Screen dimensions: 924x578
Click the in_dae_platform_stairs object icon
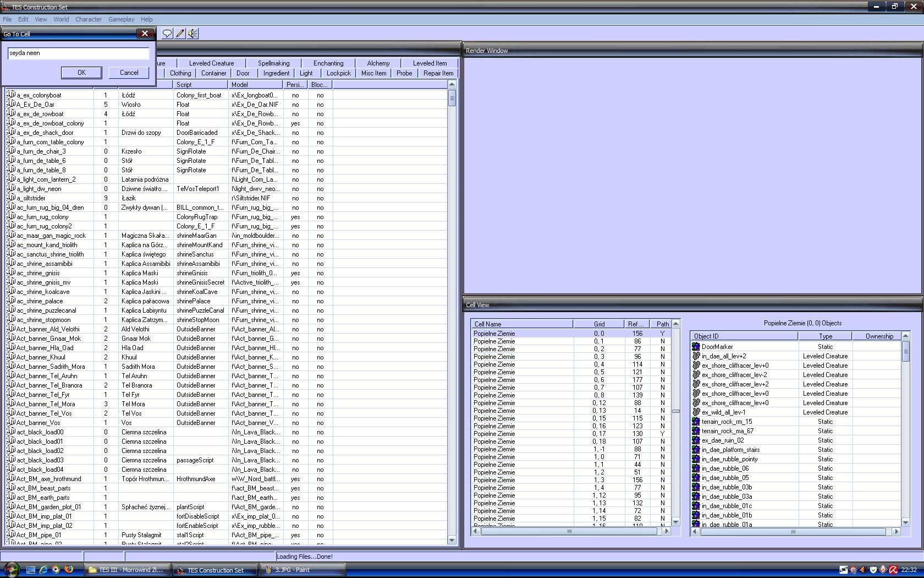(696, 450)
